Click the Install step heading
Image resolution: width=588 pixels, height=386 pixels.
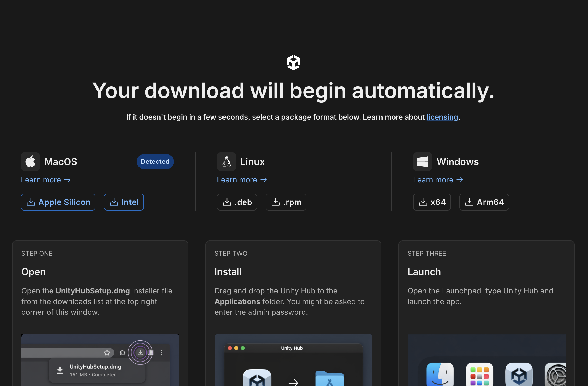point(228,272)
